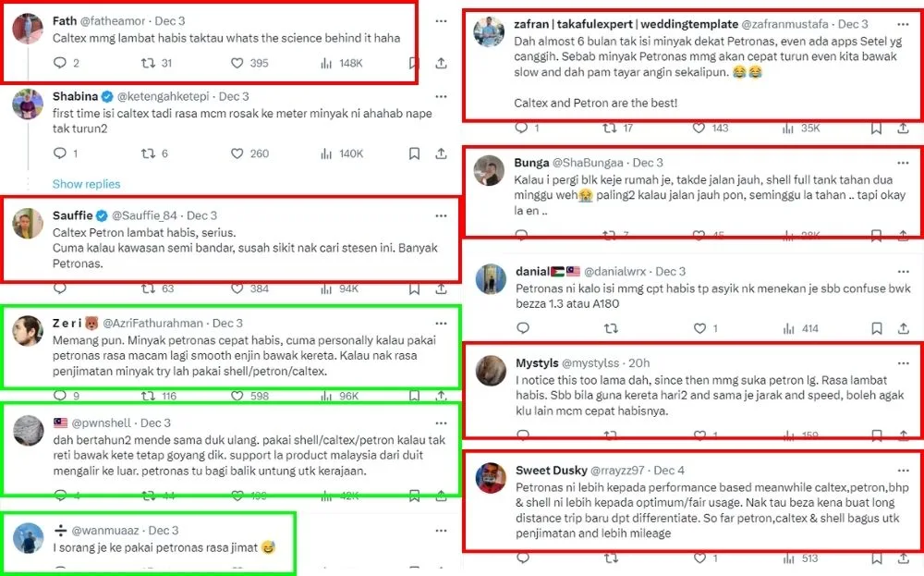Open Bunga's profile picture
Image resolution: width=924 pixels, height=576 pixels.
pos(489,170)
